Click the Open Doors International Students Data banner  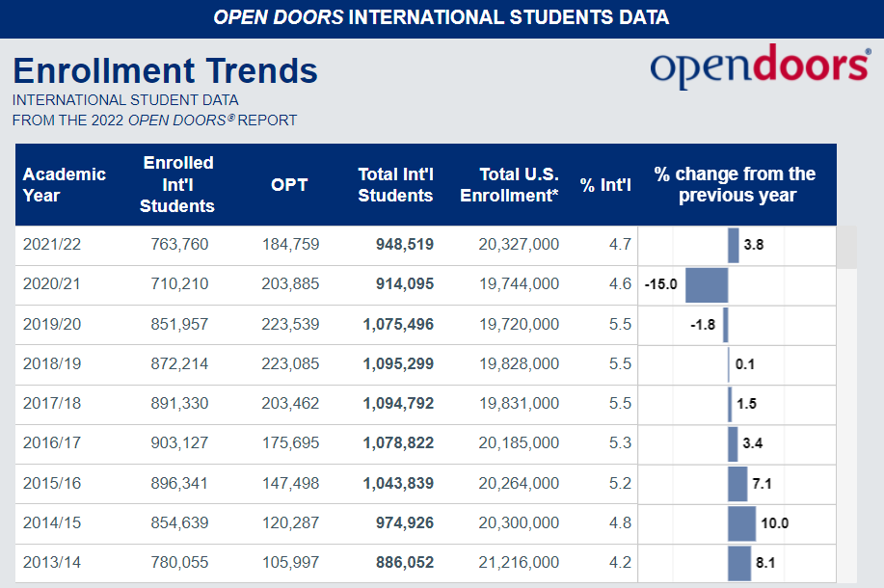(442, 17)
